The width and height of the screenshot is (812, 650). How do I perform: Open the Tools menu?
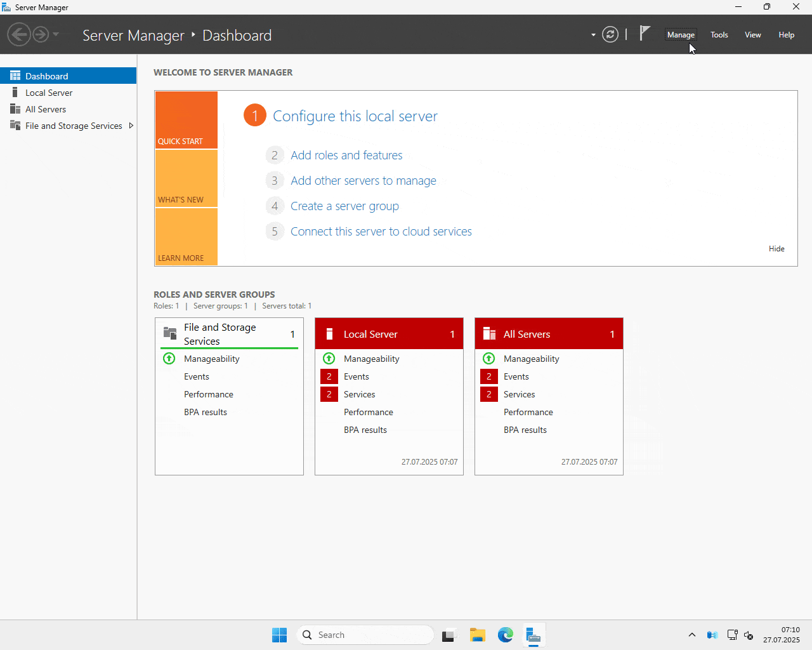point(719,35)
